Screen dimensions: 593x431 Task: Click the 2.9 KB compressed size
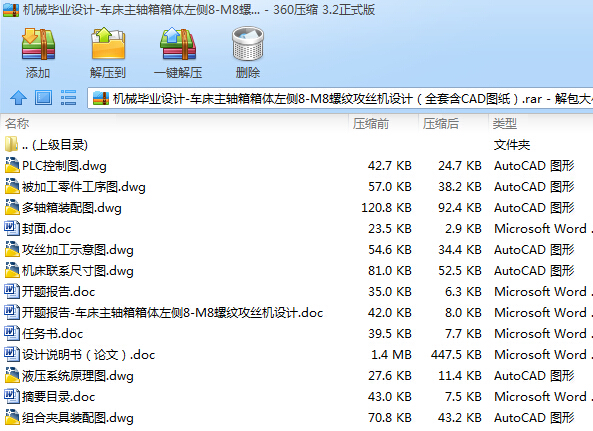point(463,229)
